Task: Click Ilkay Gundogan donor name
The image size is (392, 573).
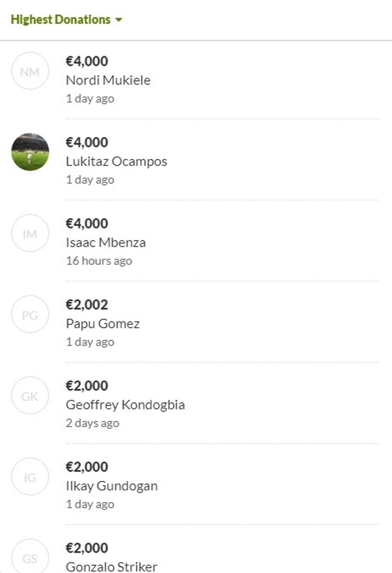Action: coord(112,486)
